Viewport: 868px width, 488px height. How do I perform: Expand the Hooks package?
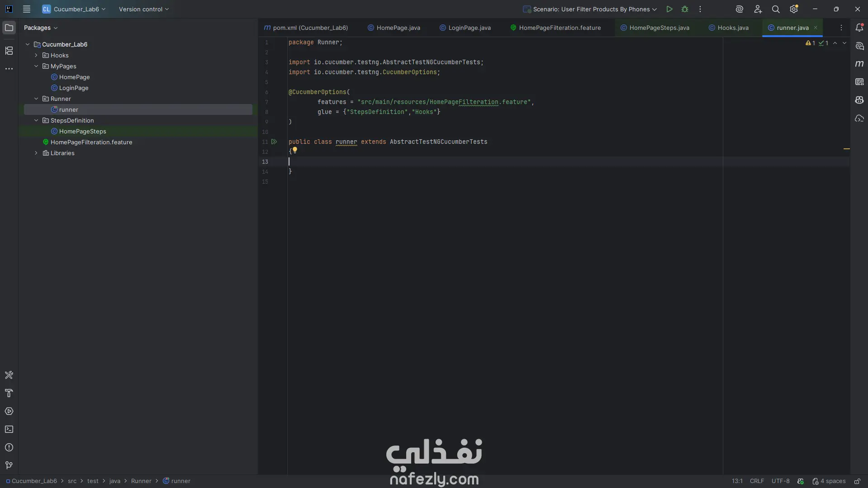click(x=36, y=55)
